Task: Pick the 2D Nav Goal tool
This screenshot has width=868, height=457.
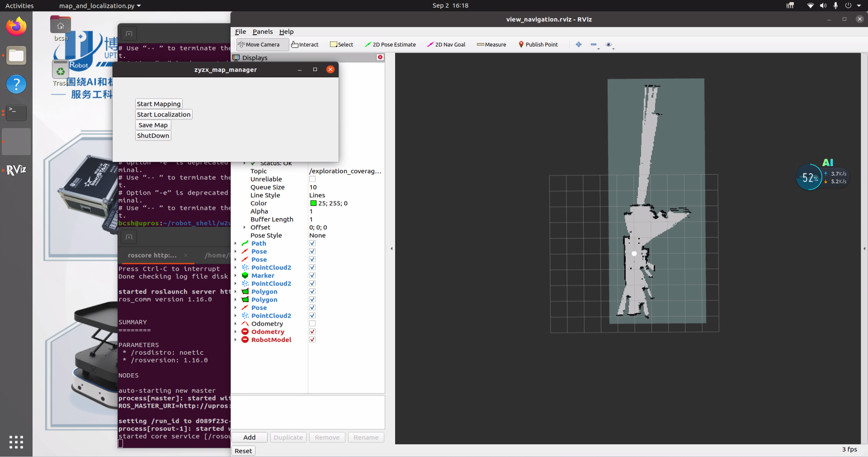Action: (x=446, y=44)
